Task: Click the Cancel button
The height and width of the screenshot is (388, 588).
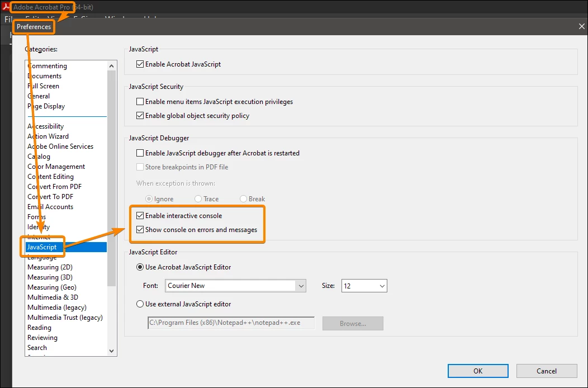Action: click(547, 371)
